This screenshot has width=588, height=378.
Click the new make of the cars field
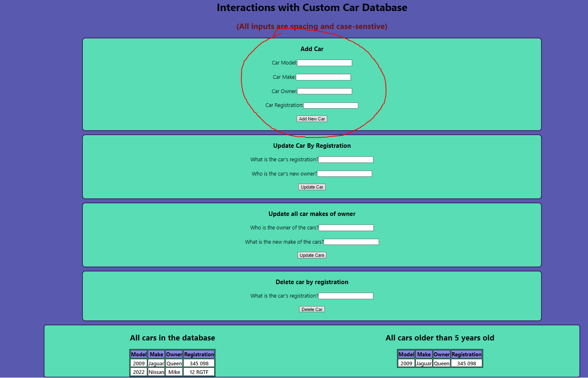click(x=351, y=241)
